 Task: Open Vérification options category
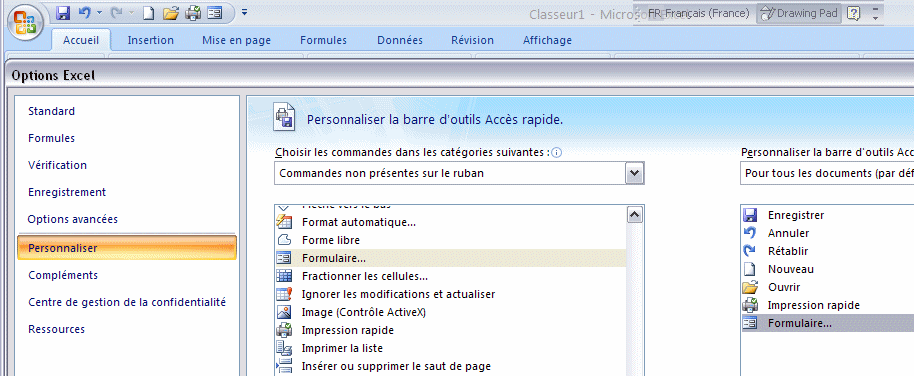57,165
